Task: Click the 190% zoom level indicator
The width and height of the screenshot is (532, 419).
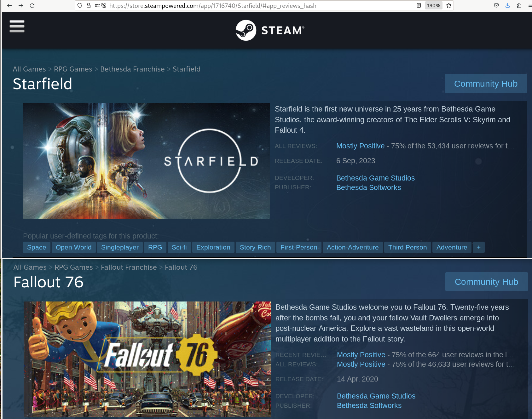Action: (x=434, y=5)
